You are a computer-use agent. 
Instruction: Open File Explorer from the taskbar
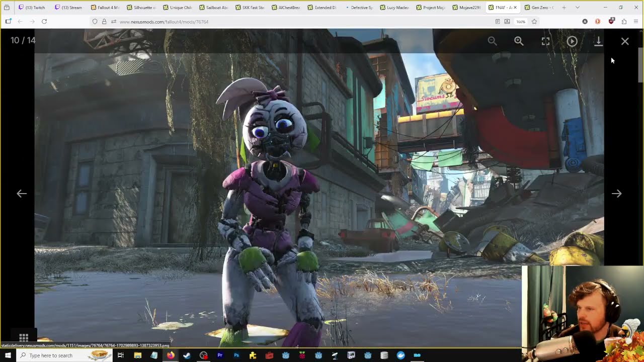click(137, 355)
